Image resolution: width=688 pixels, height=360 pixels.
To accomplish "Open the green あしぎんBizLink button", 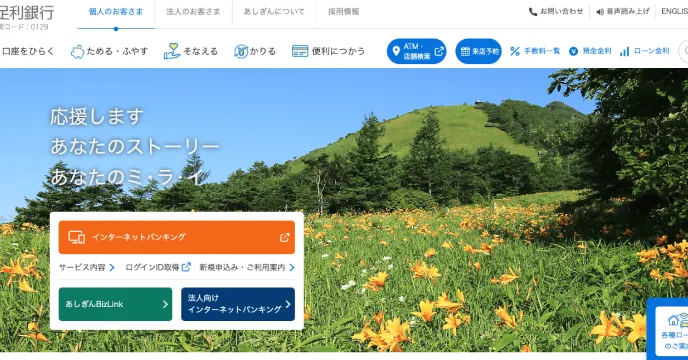I will click(115, 304).
